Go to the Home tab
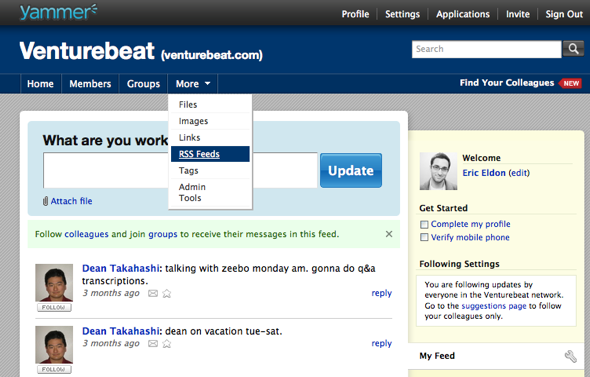 click(x=40, y=84)
